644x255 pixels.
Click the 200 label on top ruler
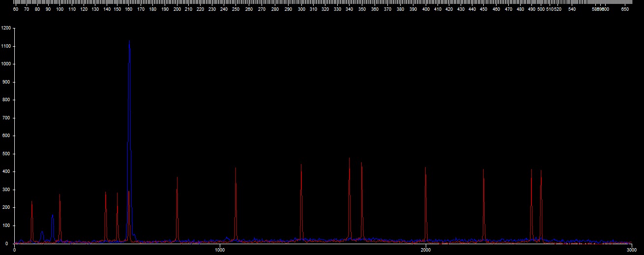click(x=177, y=9)
